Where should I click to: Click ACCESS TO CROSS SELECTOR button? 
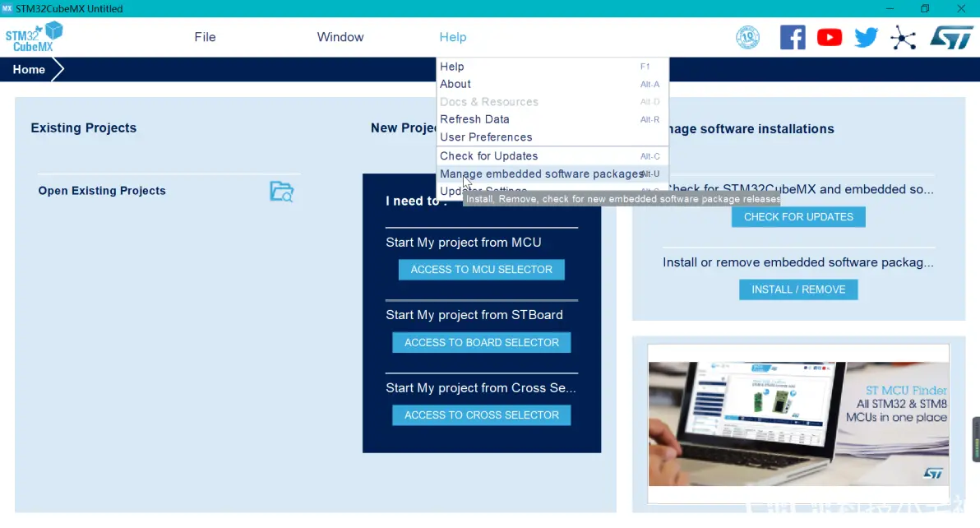pos(481,415)
